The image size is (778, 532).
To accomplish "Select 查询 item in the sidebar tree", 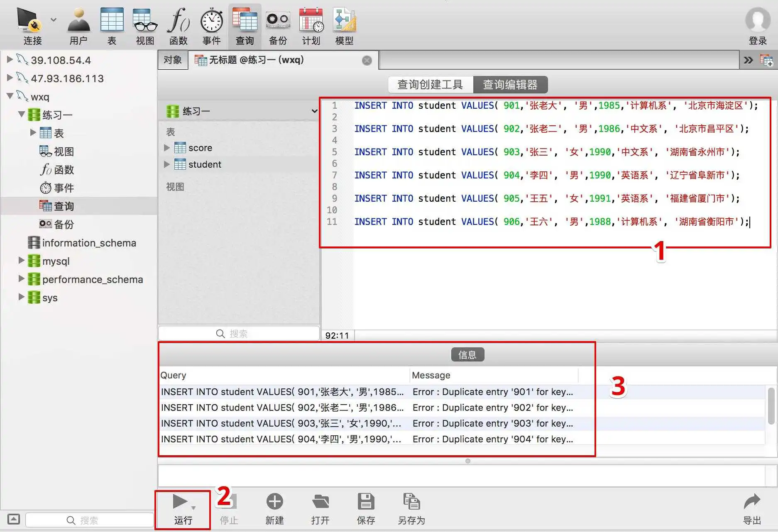I will 64,206.
